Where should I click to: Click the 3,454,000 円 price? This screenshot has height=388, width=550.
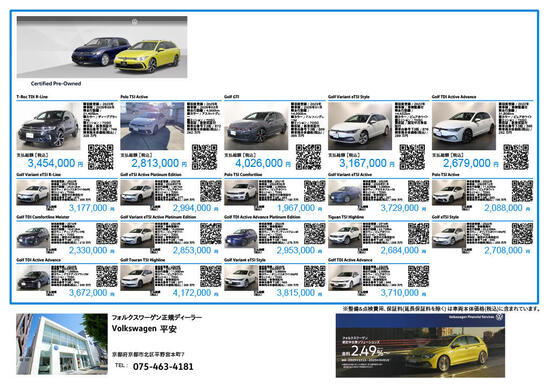(x=55, y=163)
